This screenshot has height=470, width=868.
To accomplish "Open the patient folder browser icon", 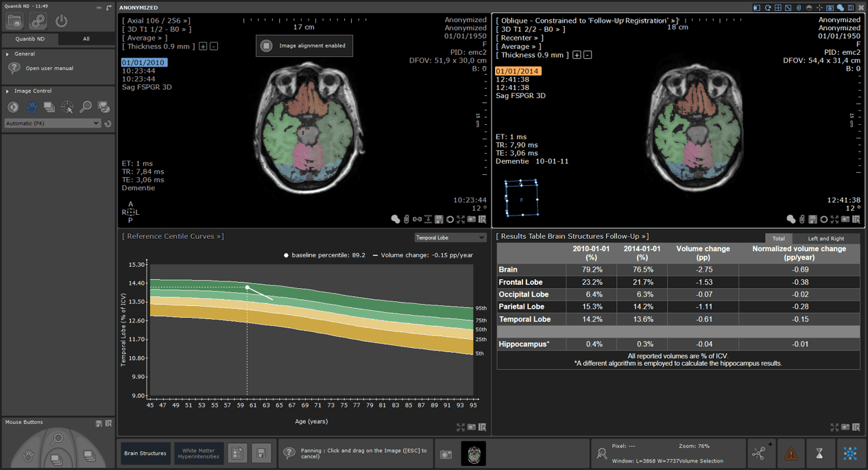I will click(x=14, y=21).
